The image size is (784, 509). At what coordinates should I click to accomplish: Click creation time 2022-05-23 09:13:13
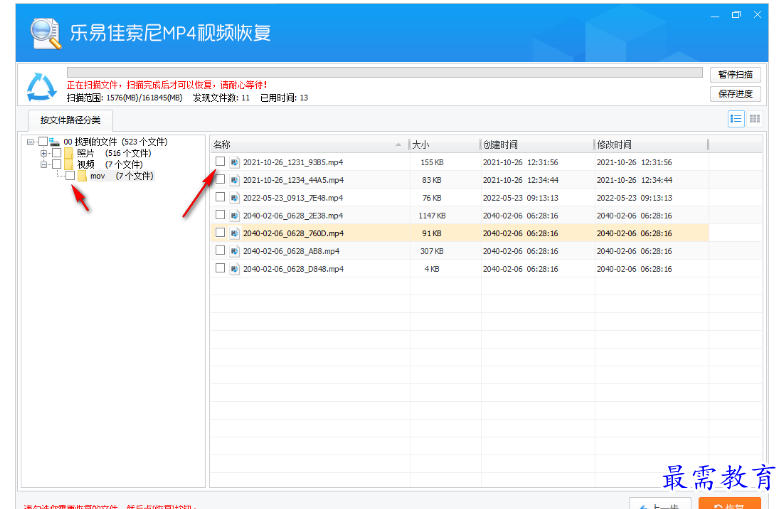point(520,198)
